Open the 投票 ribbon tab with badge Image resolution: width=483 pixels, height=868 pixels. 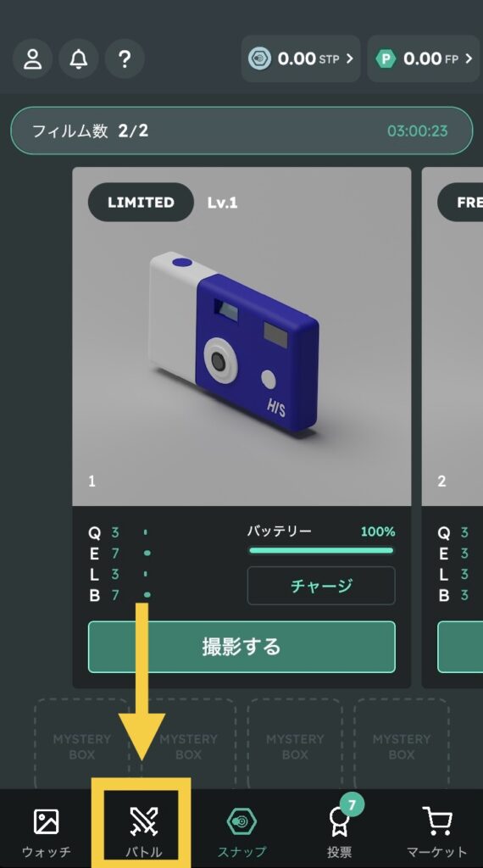[339, 831]
